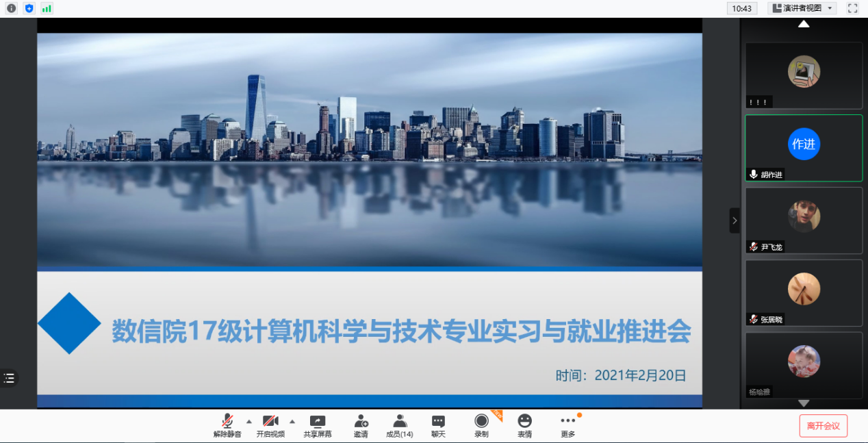
Task: Click the blue security shield icon
Action: [29, 8]
